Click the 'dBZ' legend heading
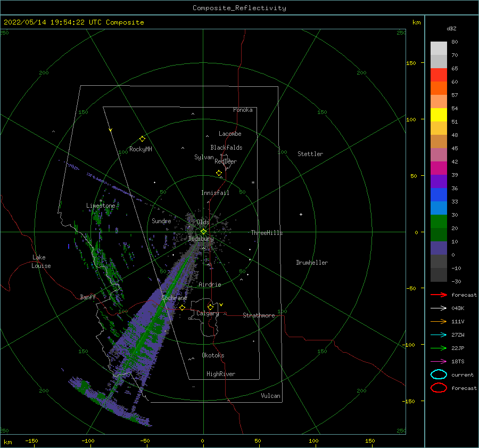 (x=451, y=28)
